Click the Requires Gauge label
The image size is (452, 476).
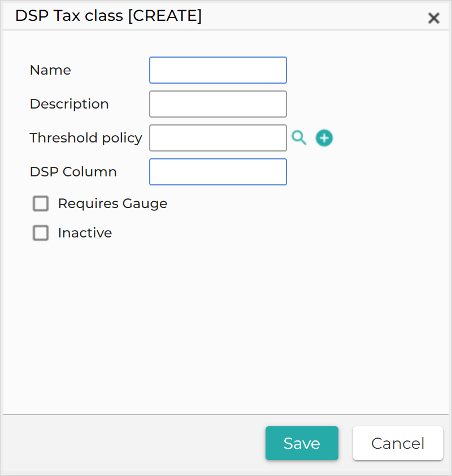pos(112,204)
